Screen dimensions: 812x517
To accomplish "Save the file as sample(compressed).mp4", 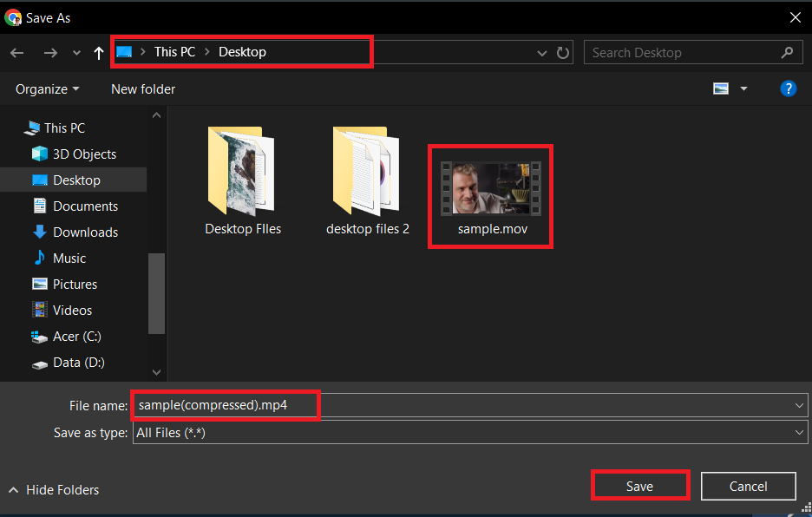I will [639, 486].
